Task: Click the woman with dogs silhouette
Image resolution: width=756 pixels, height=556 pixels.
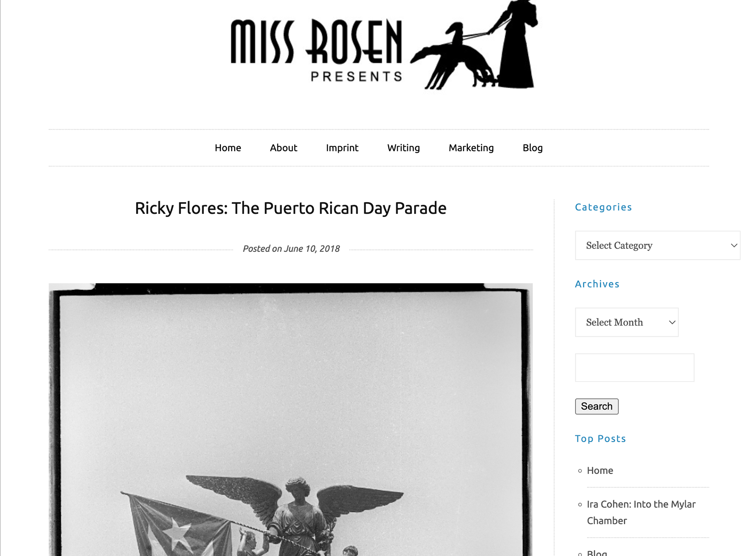Action: pos(474,45)
